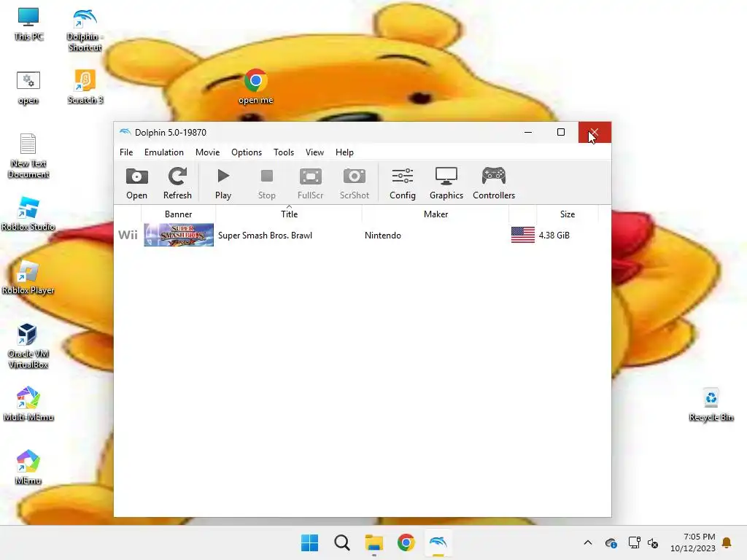Image resolution: width=747 pixels, height=560 pixels.
Task: Click the Wii platform icon in game row
Action: point(128,235)
